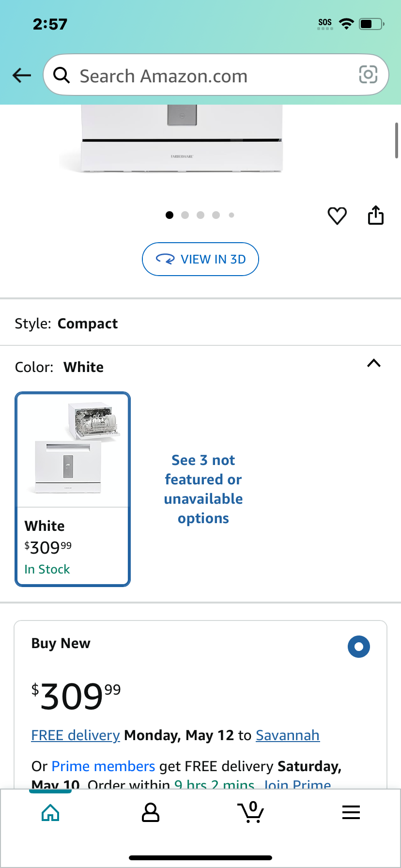Screen dimensions: 401x868
Task: Collapse the Color options chevron
Action: pos(374,363)
